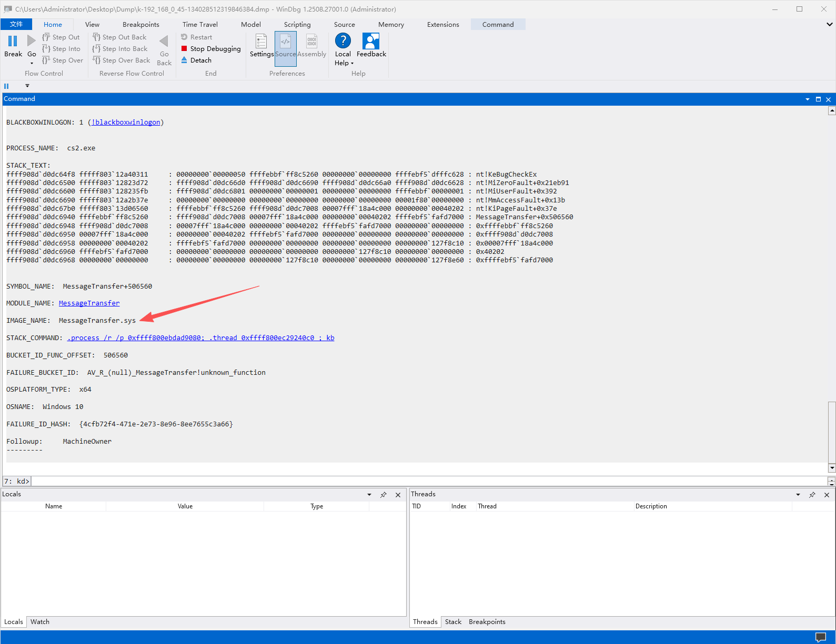Switch to the Breakpoints ribbon tab
The image size is (836, 644).
click(x=140, y=25)
